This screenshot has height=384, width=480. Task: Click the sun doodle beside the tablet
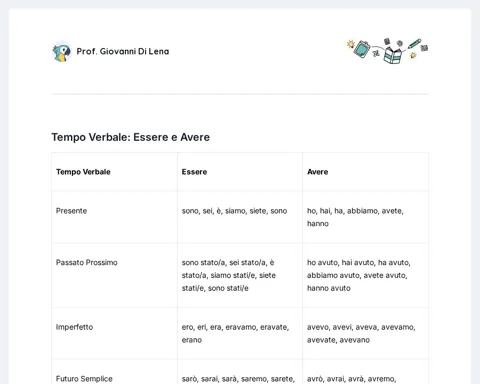click(351, 44)
